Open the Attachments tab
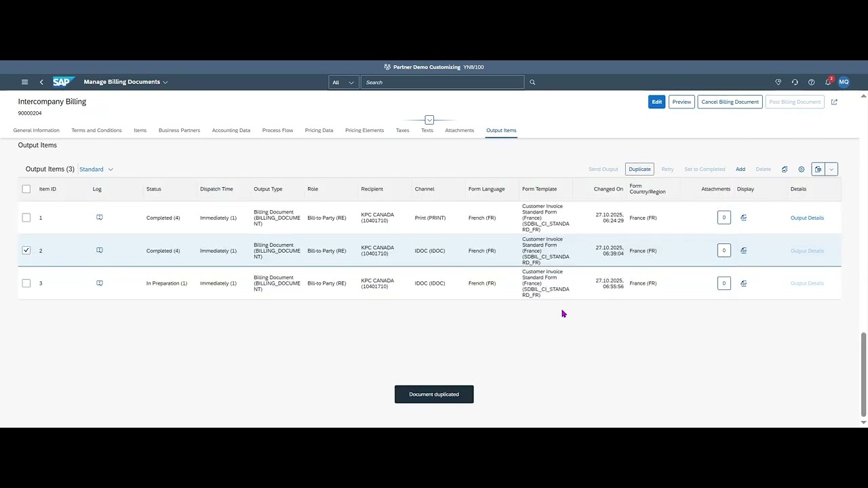This screenshot has width=868, height=488. (460, 130)
